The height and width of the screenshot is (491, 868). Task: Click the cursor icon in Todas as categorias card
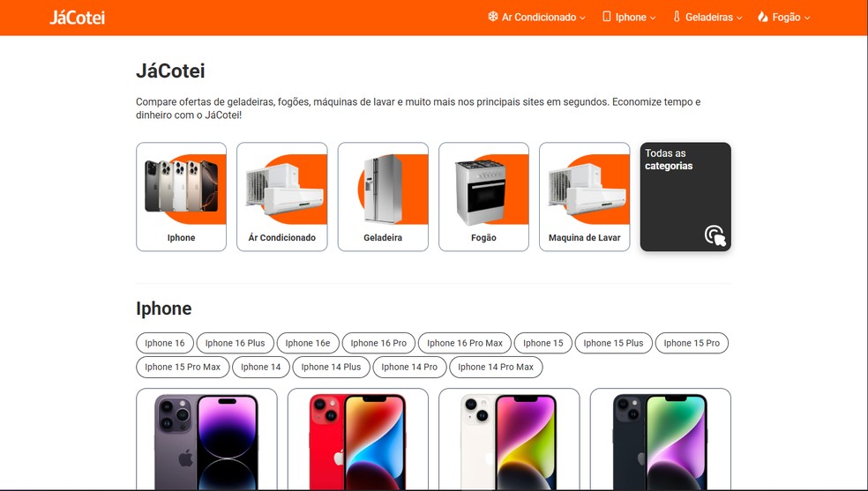(715, 235)
